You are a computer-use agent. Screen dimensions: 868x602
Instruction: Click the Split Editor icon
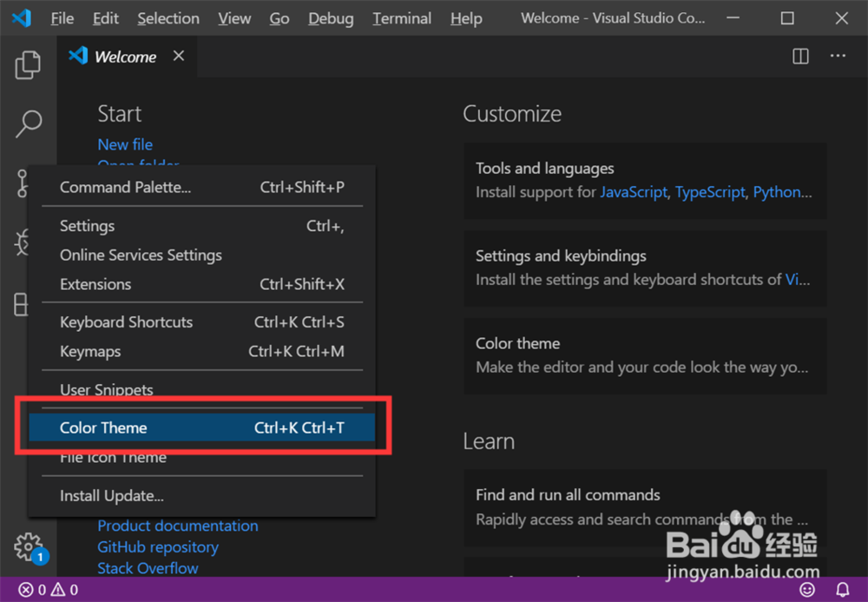pos(799,56)
